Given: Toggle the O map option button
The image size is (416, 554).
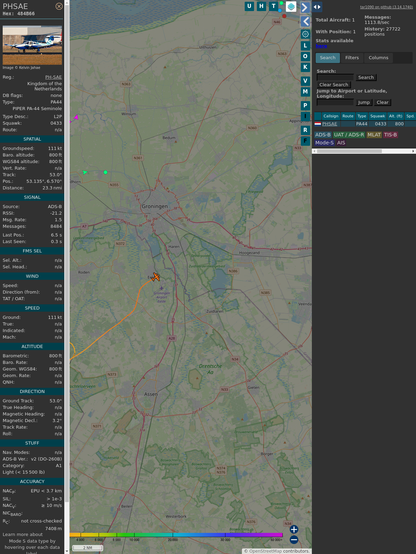Looking at the screenshot, I should [x=305, y=56].
